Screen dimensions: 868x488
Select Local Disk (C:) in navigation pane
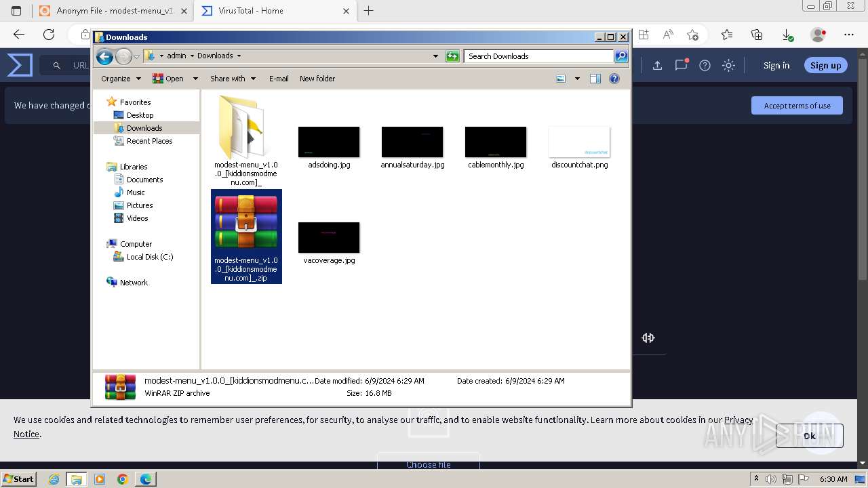[x=149, y=257]
